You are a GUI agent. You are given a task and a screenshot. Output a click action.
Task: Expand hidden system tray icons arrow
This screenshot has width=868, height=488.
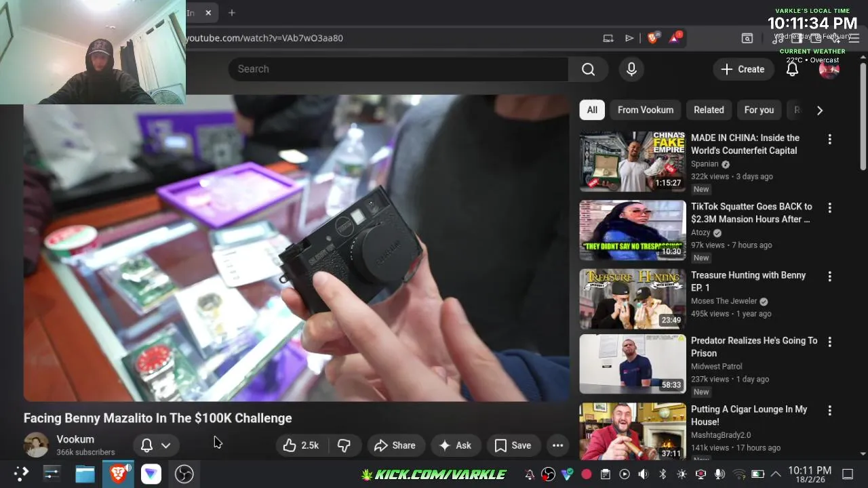click(x=776, y=474)
